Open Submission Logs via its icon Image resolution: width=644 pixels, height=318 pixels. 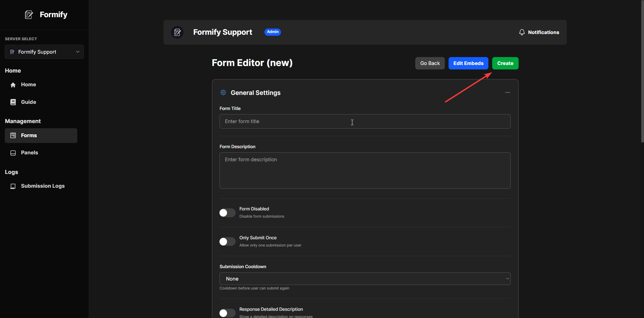[x=13, y=186]
